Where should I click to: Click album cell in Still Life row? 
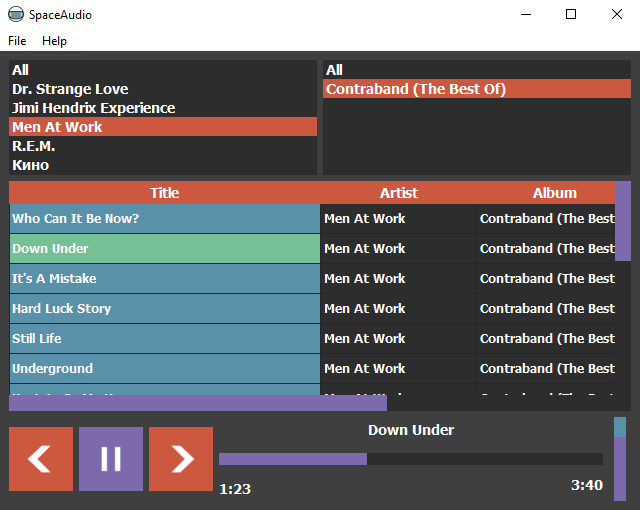click(546, 339)
